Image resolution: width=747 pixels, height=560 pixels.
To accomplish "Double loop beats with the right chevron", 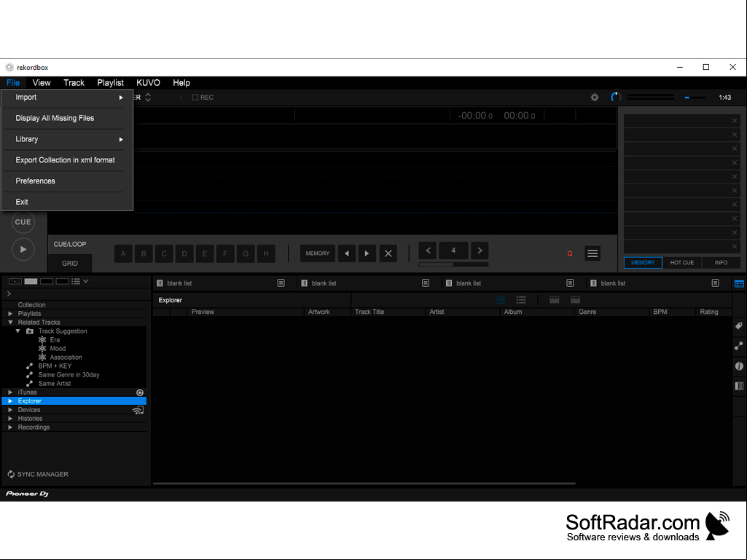I will (x=480, y=251).
